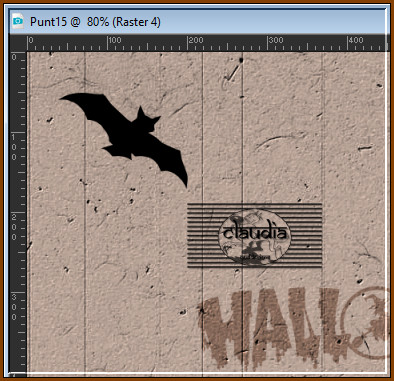Select the Punt15 window title bar

coord(199,22)
